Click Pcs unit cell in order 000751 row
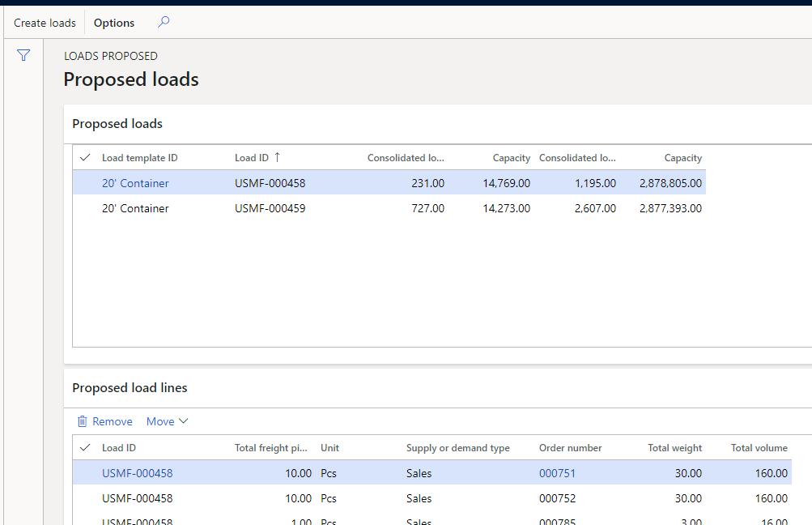 pos(329,473)
